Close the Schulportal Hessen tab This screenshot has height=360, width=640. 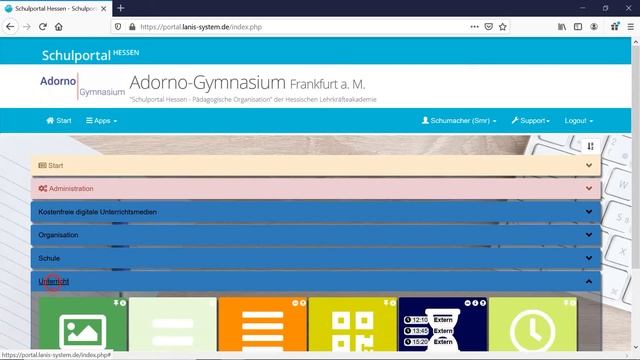[103, 8]
